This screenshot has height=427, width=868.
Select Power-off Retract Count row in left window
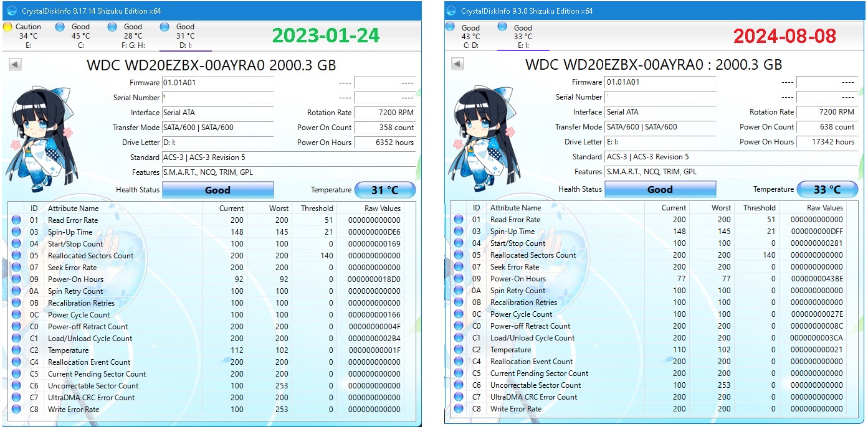pos(206,327)
